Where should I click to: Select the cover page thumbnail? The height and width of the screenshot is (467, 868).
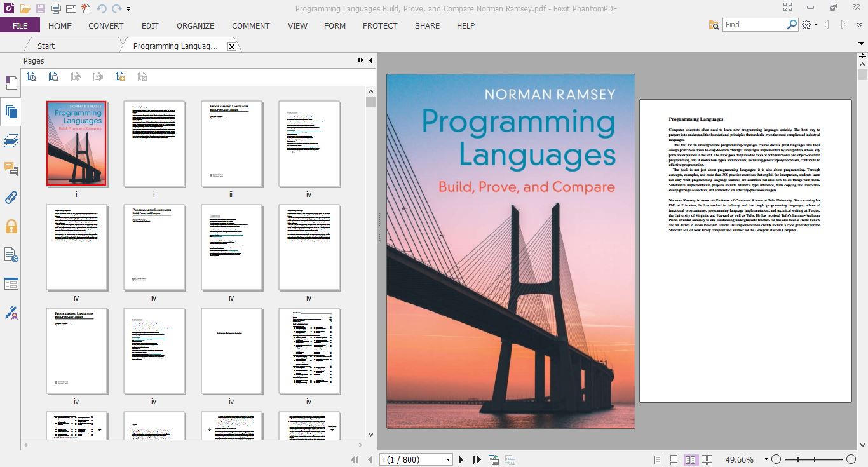[76, 143]
